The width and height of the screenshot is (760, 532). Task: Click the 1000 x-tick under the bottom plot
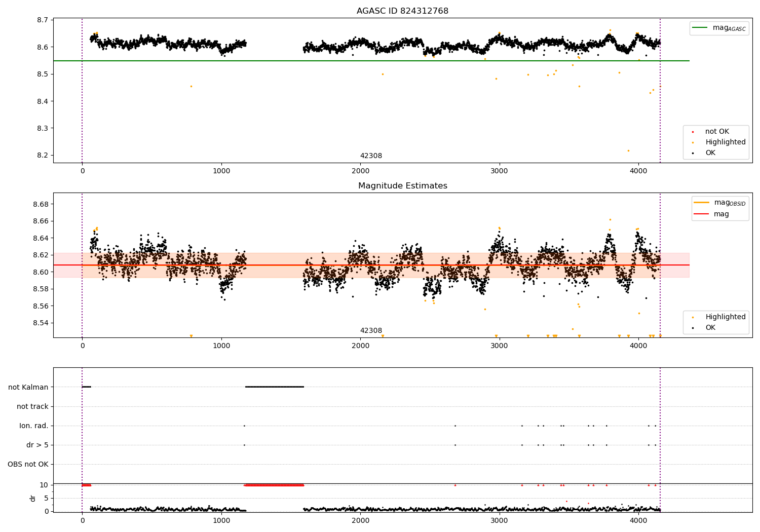pyautogui.click(x=221, y=520)
